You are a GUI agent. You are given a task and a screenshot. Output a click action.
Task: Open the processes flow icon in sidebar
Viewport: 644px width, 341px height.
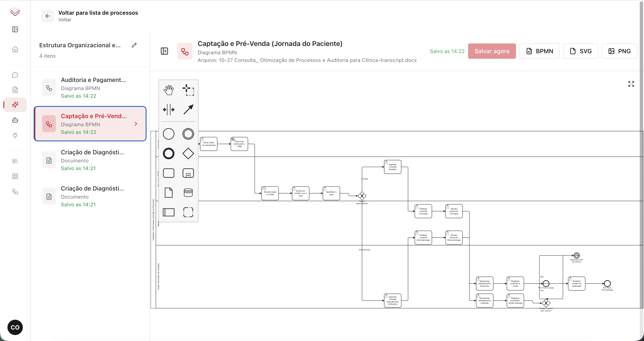click(15, 192)
